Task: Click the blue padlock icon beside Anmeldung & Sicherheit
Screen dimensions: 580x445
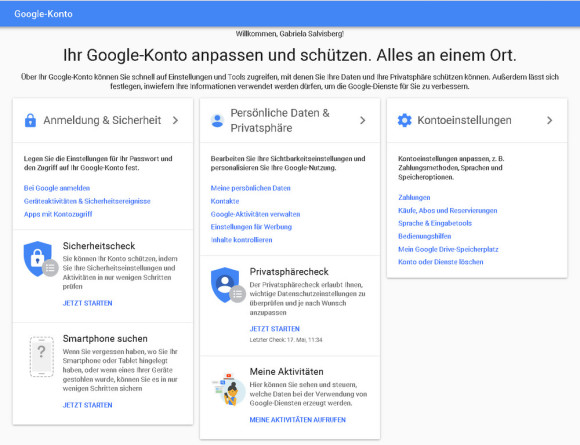Action: (30, 120)
